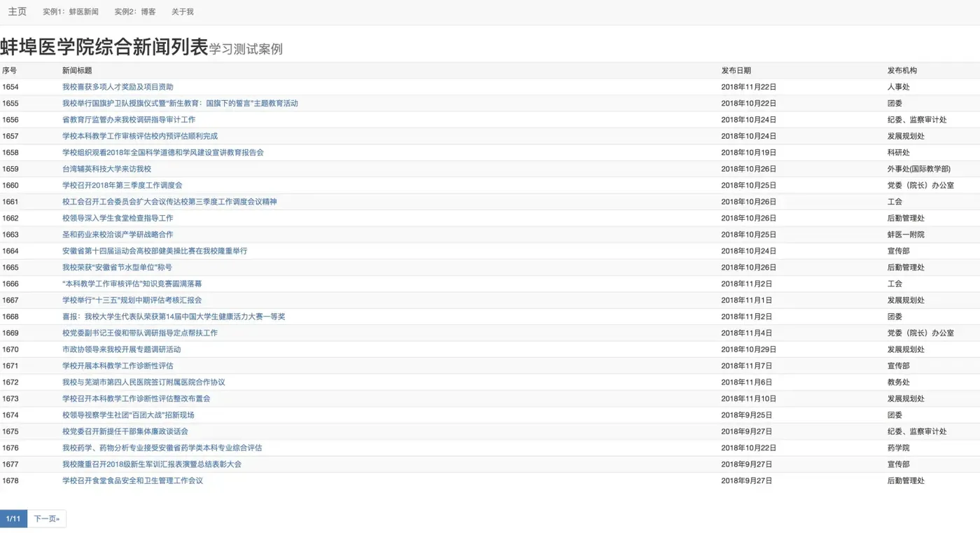Open 实例2：博客 in the navbar

click(135, 12)
